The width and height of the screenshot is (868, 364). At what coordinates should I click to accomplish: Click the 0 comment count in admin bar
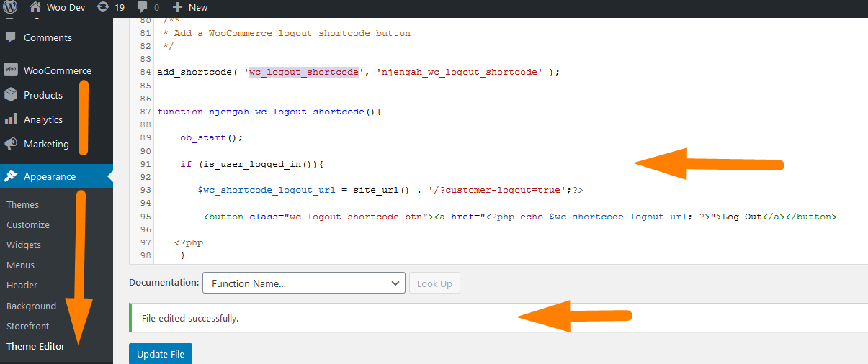click(156, 7)
